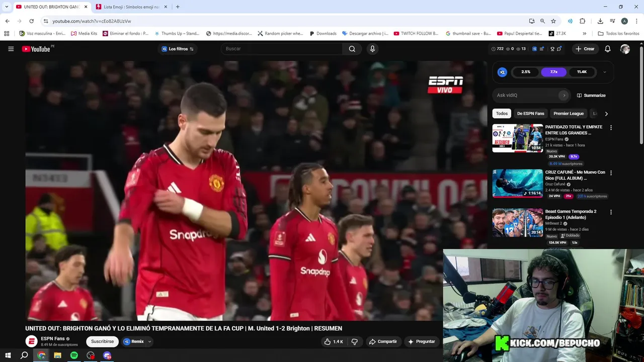Open the vidIQ trophy icon
The width and height of the screenshot is (644, 362).
click(552, 49)
